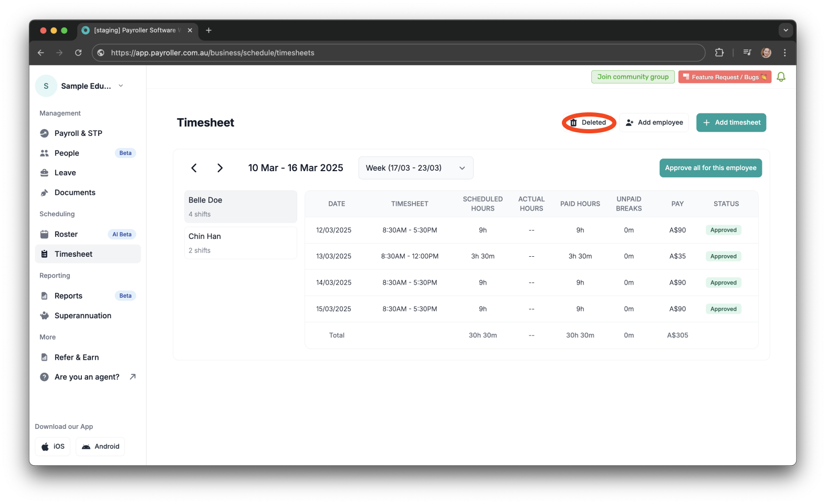Viewport: 826px width, 504px height.
Task: Reload the page
Action: point(78,52)
